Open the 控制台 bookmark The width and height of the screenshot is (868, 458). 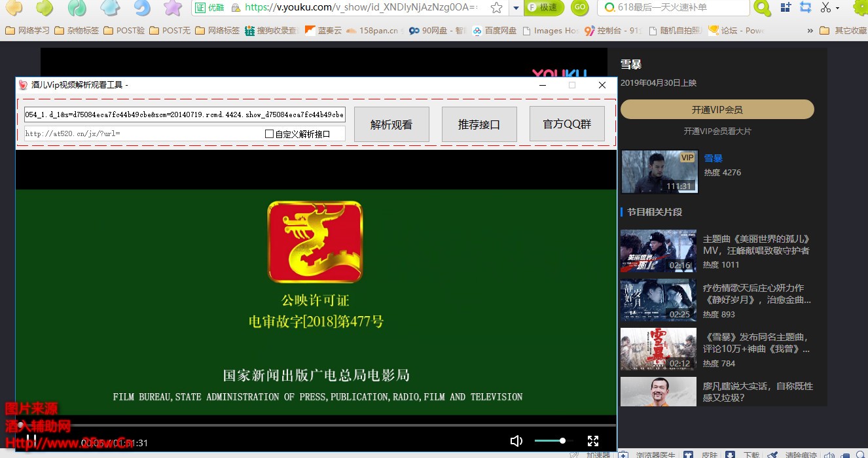(x=613, y=31)
